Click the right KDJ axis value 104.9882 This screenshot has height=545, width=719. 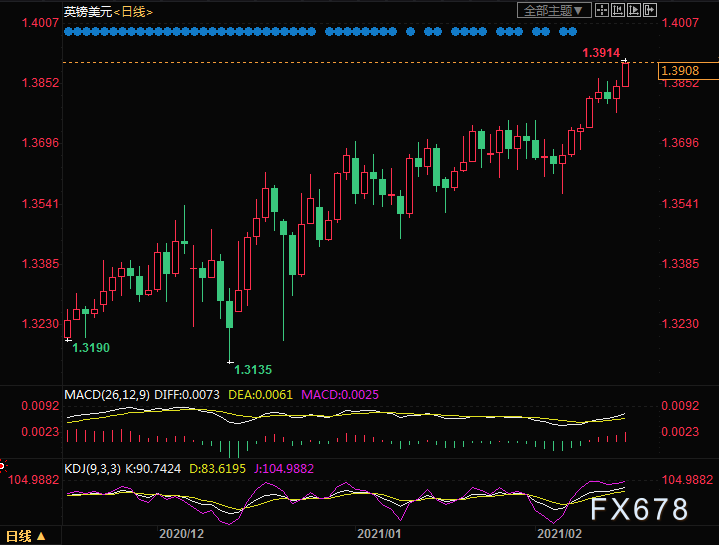click(687, 479)
